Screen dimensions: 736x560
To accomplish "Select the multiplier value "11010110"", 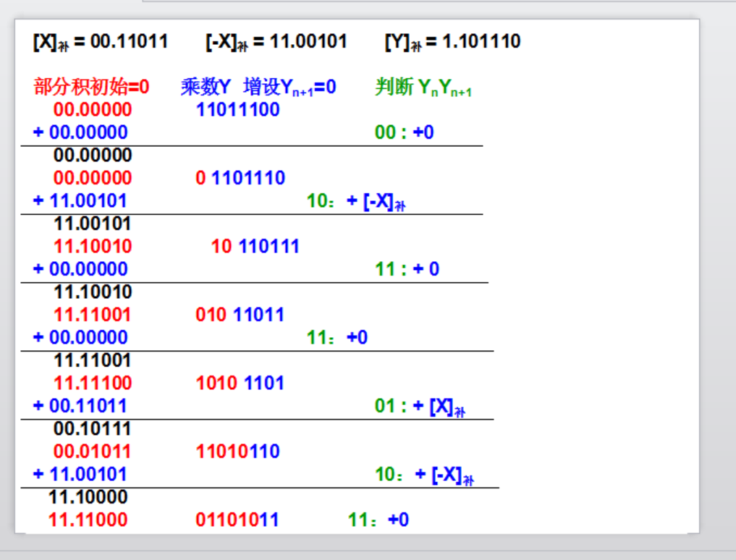I will click(238, 451).
